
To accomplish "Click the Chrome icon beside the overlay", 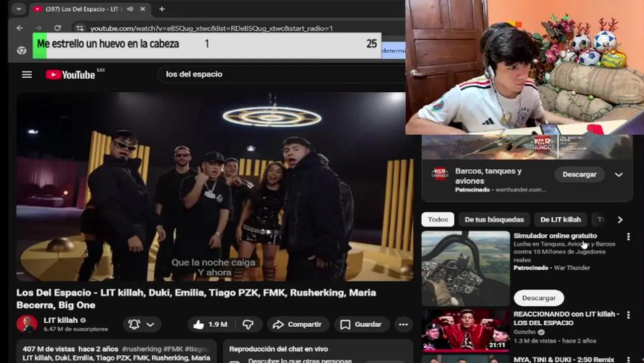I will (x=21, y=50).
